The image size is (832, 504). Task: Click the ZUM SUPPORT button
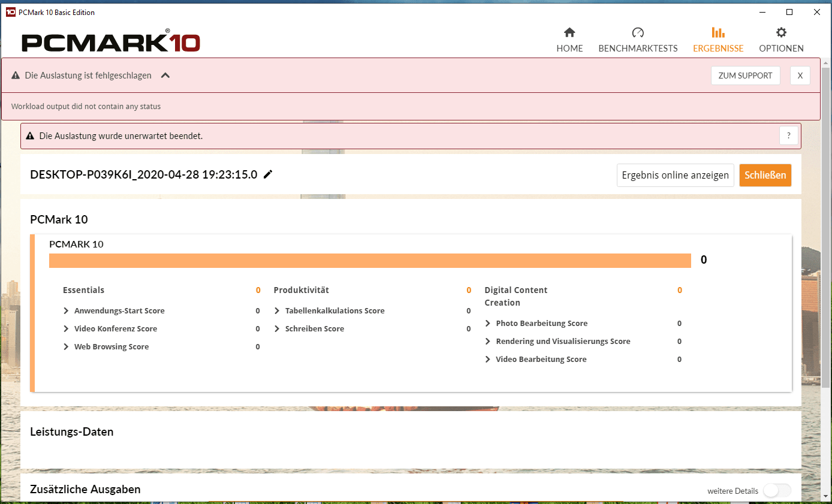coord(746,76)
